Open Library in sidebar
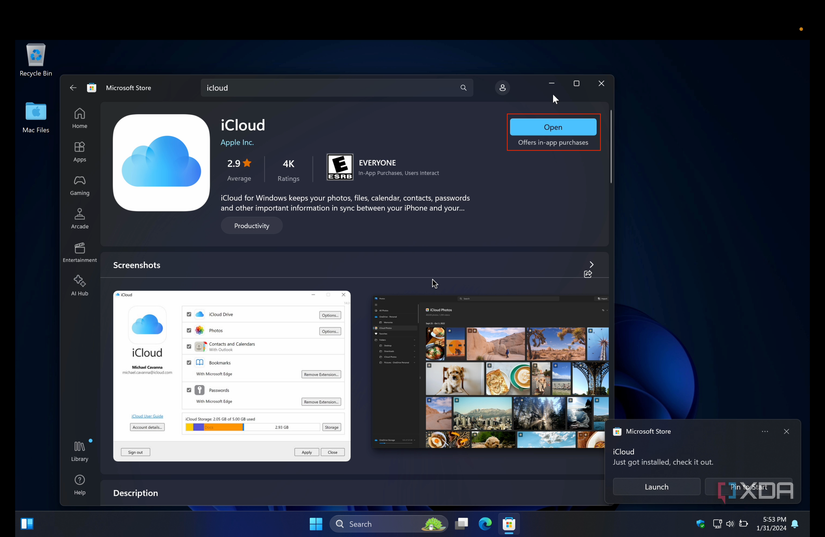This screenshot has width=825, height=537. pyautogui.click(x=79, y=451)
